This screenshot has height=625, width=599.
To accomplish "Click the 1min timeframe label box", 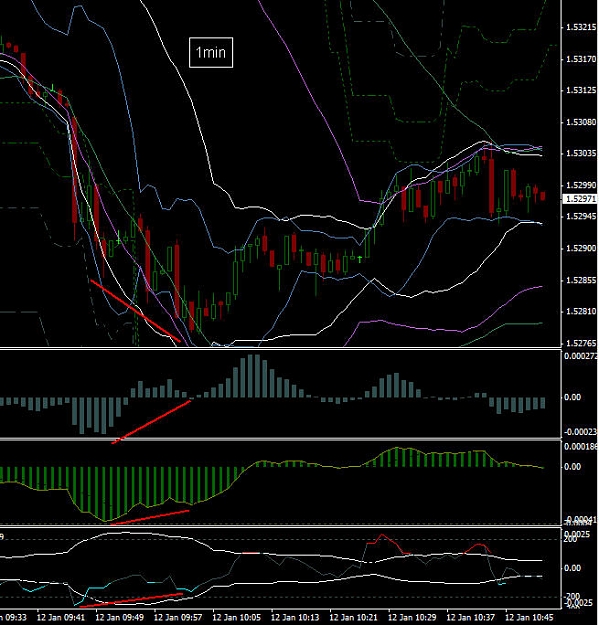I will coord(211,52).
